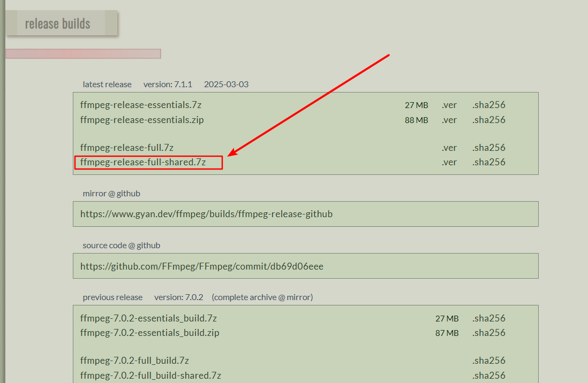
Task: Click the 'complete archive @ mirror' text
Action: click(x=262, y=297)
